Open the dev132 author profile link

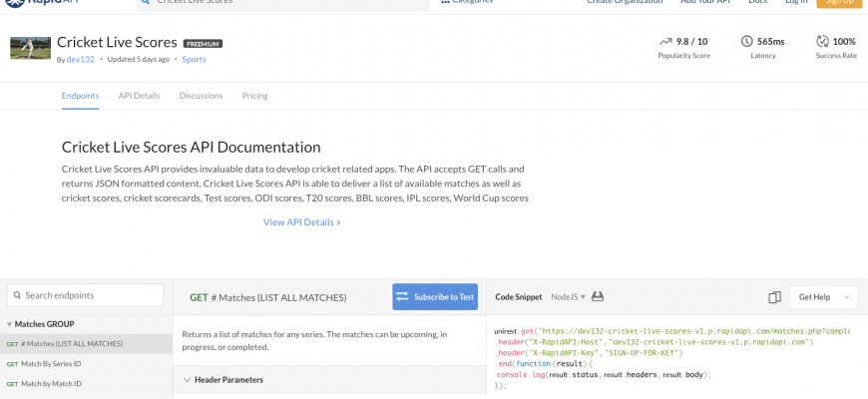[81, 60]
